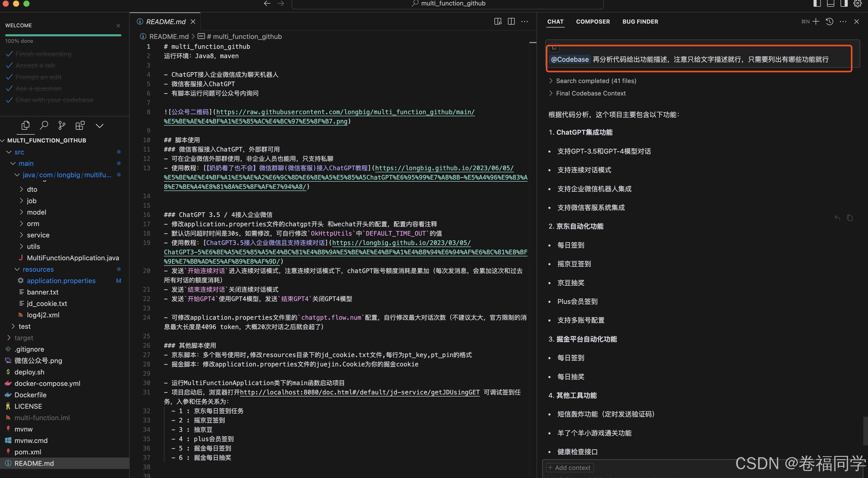Open the Source Control view
The height and width of the screenshot is (478, 868).
62,125
